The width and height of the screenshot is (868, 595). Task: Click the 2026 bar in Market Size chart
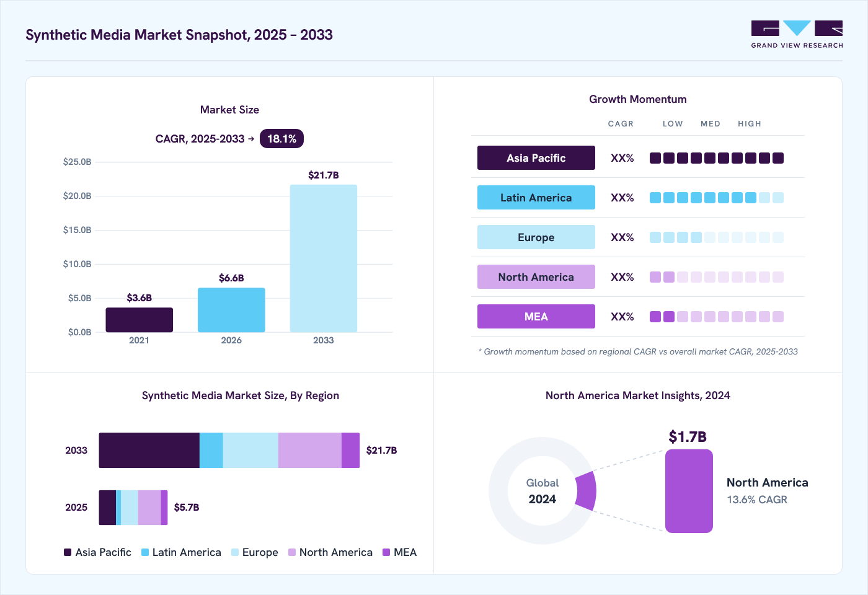[x=231, y=310]
